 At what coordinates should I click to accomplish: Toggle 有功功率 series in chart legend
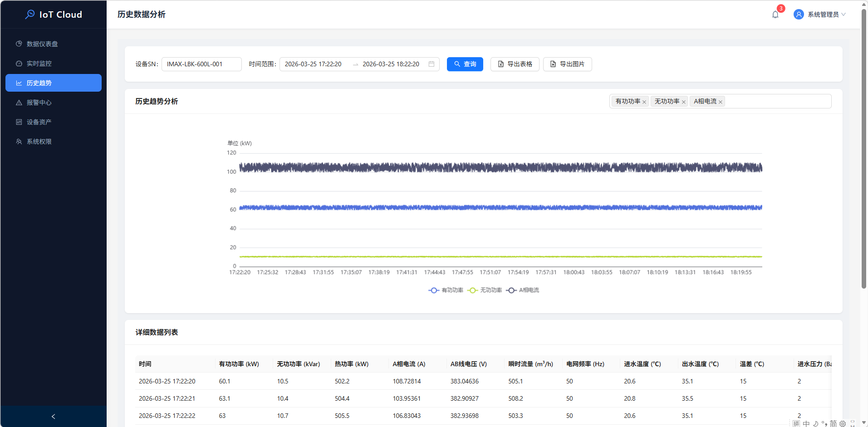[446, 290]
